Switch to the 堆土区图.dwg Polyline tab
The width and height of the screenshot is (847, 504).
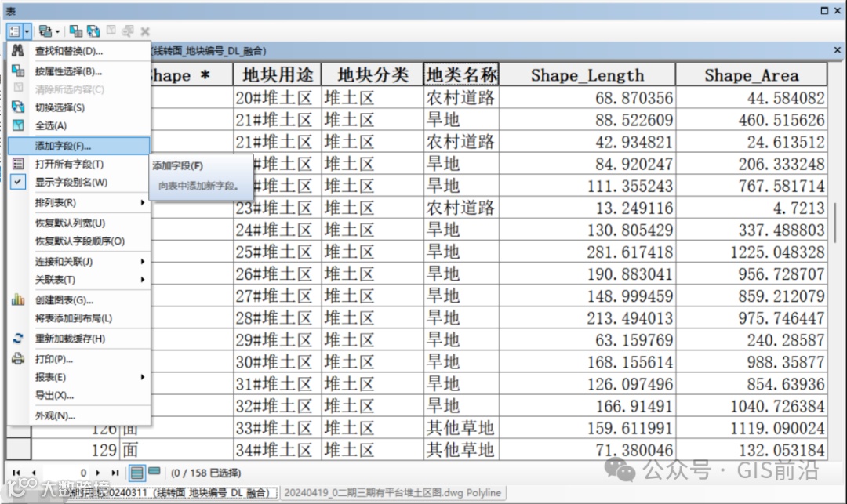tap(393, 493)
